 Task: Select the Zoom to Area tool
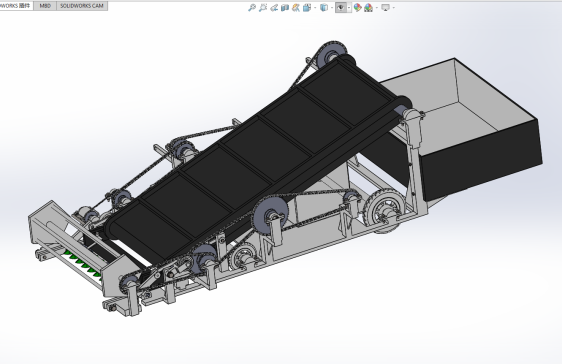click(263, 8)
